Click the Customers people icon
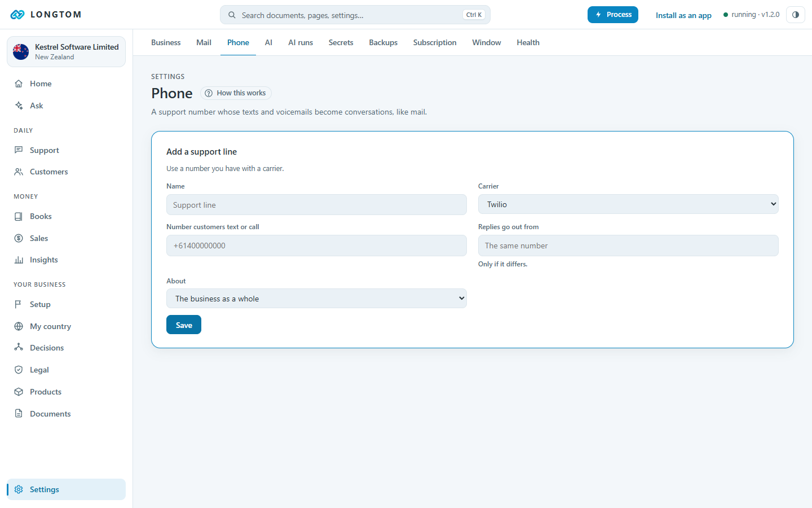Viewport: 812px width, 508px height. pyautogui.click(x=19, y=172)
